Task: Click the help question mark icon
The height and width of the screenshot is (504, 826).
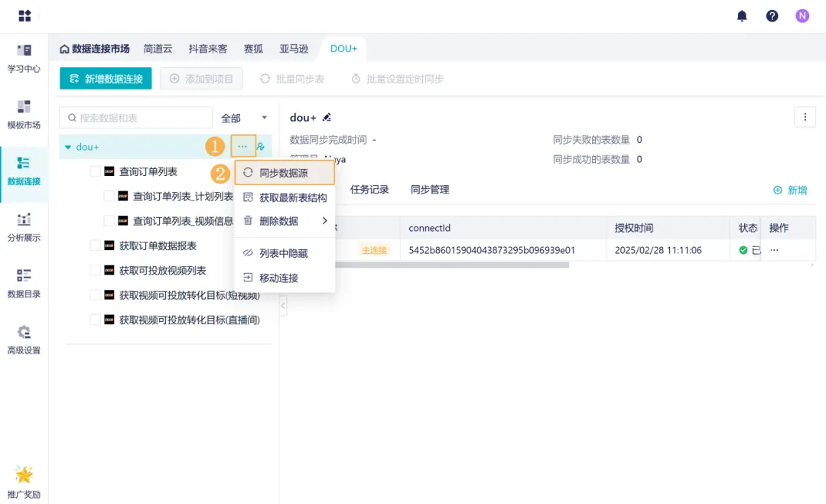Action: [x=772, y=16]
